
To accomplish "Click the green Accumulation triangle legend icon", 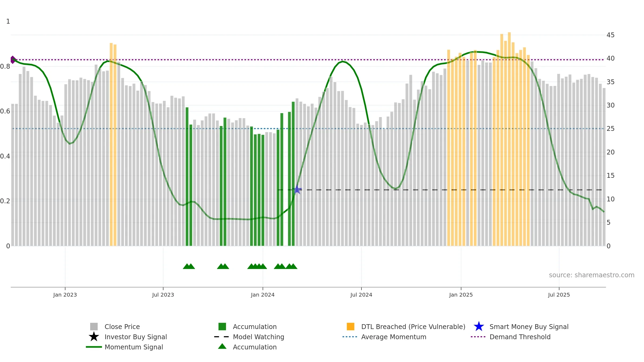I will point(222,346).
